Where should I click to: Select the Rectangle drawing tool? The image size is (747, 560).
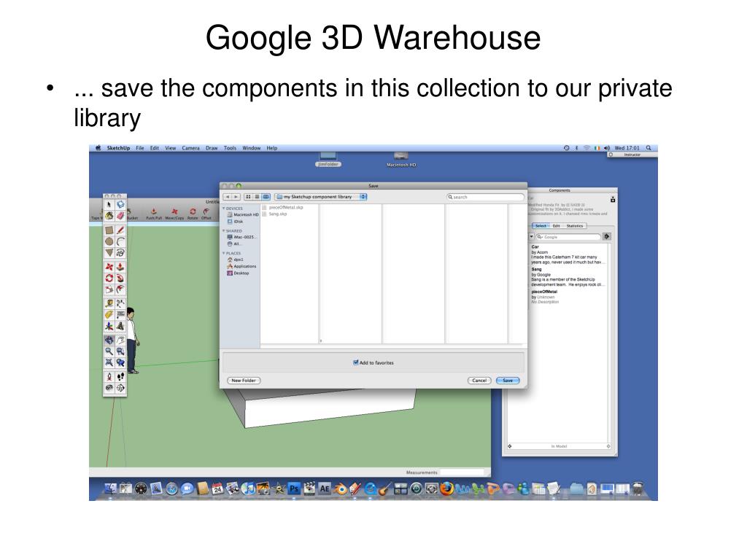109,230
